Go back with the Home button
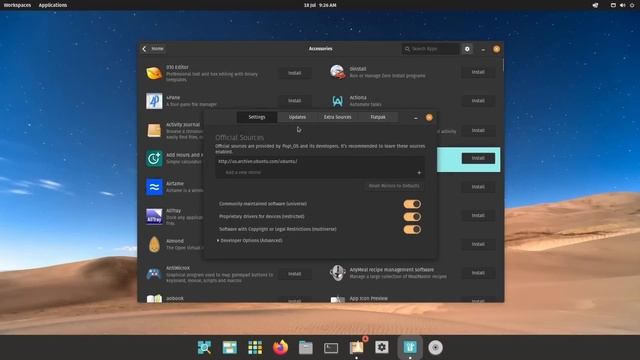Image resolution: width=640 pixels, height=360 pixels. (153, 49)
